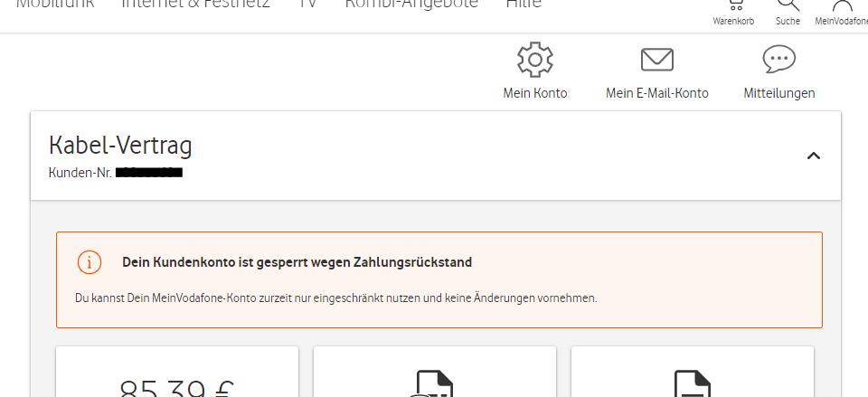The image size is (868, 397).
Task: Click the Kunden-Nr. text
Action: click(80, 172)
